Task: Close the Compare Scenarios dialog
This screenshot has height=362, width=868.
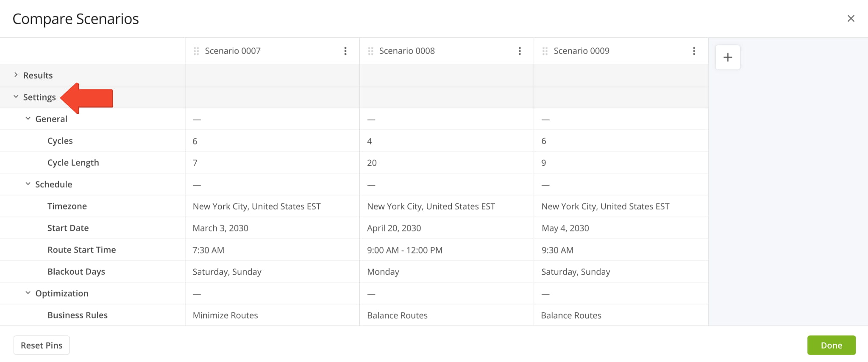Action: click(x=851, y=18)
